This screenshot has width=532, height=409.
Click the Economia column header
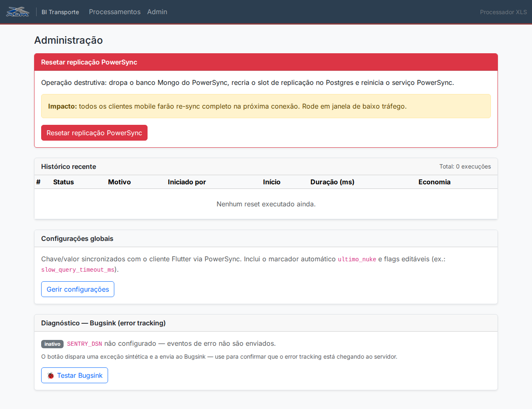(434, 182)
